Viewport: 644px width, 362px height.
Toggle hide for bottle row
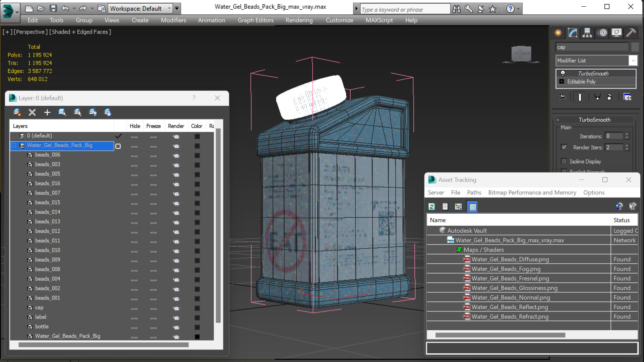(134, 328)
